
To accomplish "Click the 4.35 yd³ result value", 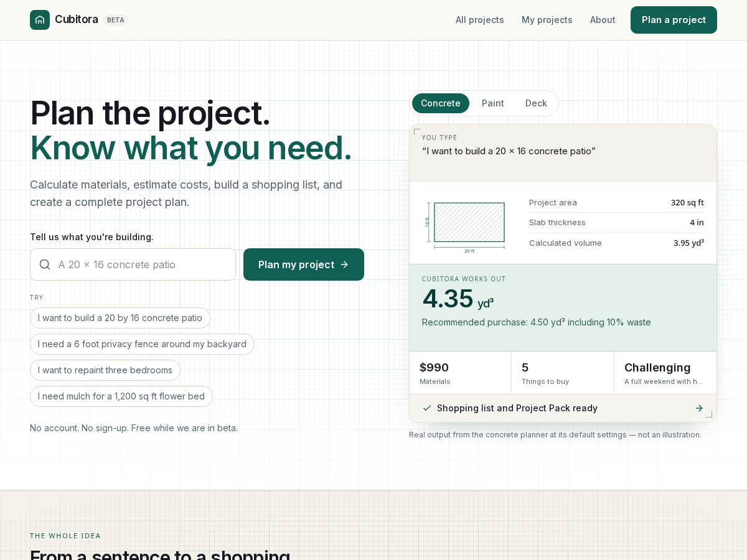I will 458,299.
